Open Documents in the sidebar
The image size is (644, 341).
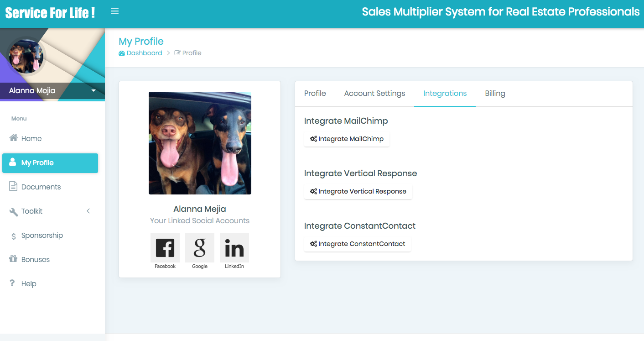[x=41, y=187]
